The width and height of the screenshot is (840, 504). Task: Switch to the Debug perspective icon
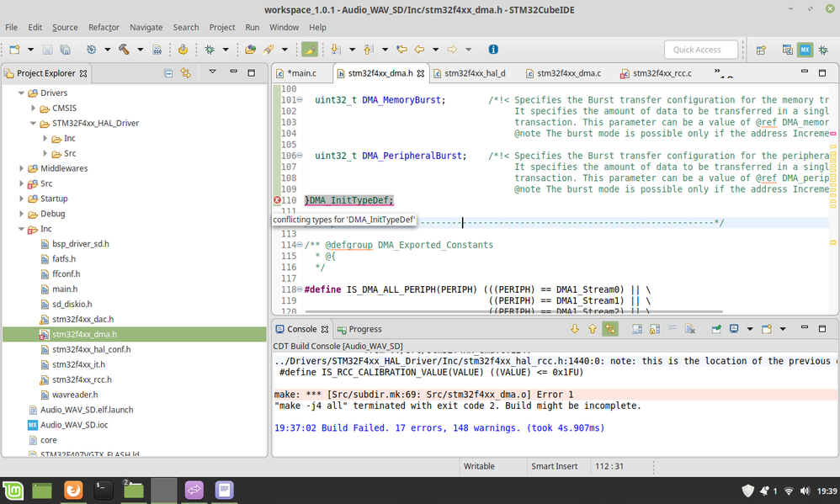[x=823, y=50]
